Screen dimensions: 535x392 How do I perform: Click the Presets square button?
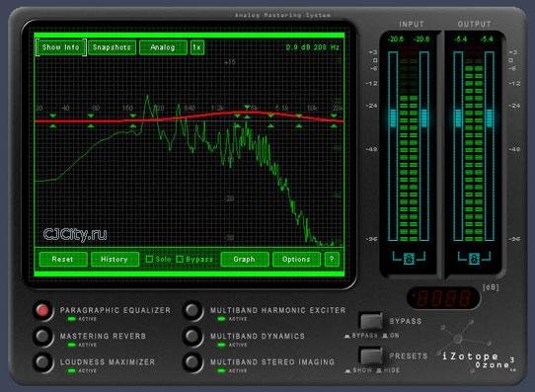point(371,355)
